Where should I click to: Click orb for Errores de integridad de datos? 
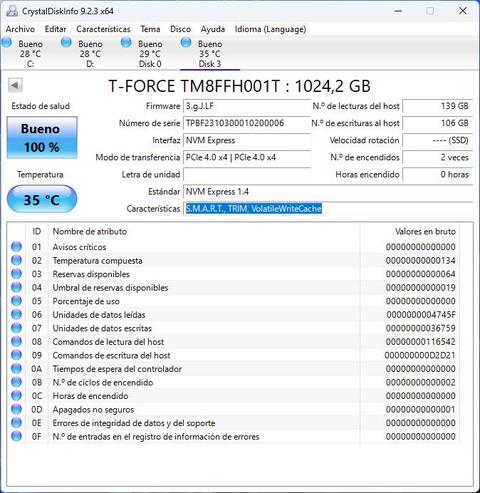16,423
